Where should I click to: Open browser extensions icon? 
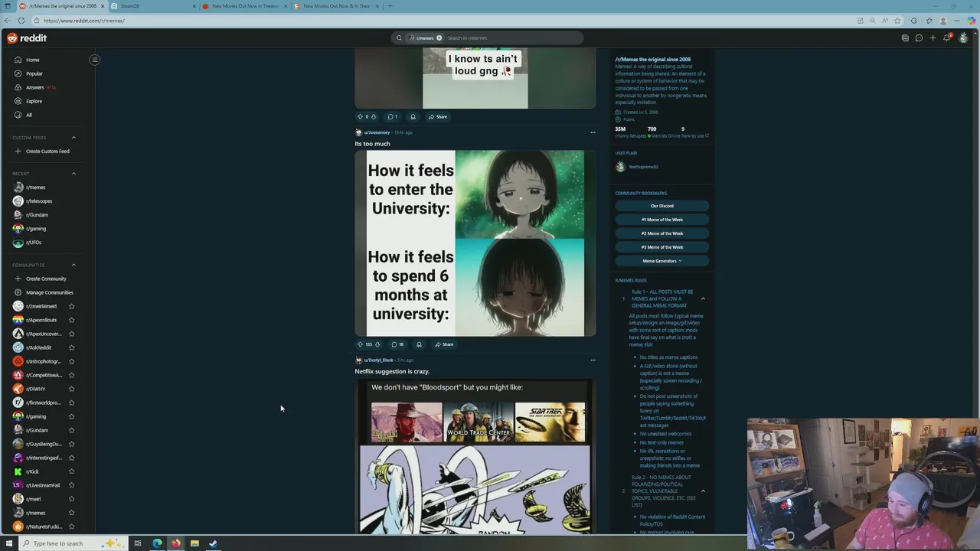(x=913, y=21)
